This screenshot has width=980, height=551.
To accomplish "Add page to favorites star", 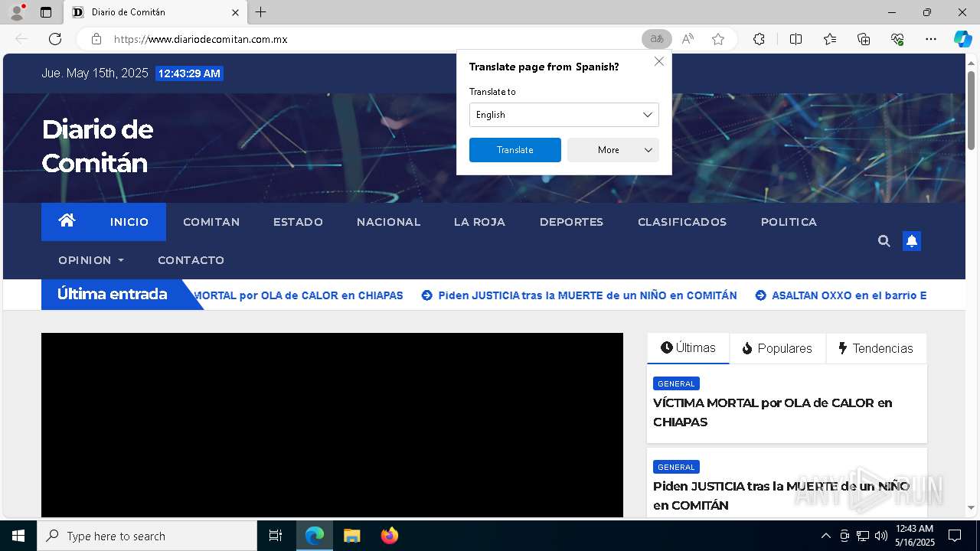I will (718, 39).
